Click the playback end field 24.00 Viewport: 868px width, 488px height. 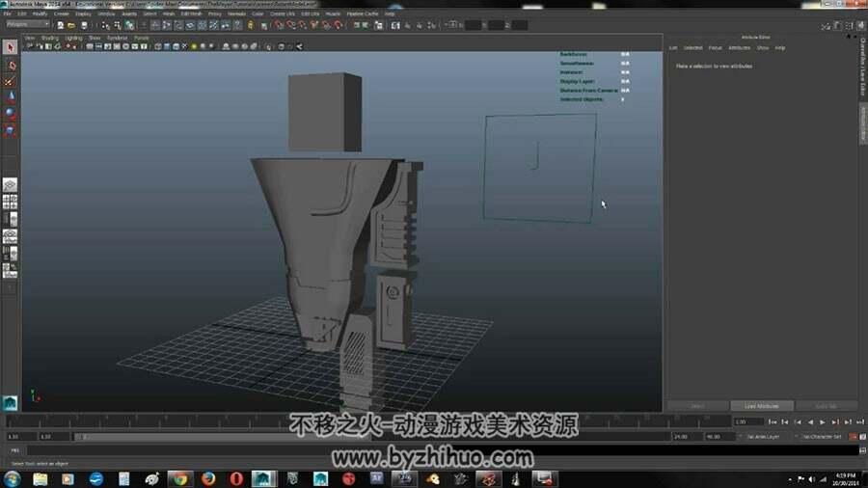pos(687,437)
